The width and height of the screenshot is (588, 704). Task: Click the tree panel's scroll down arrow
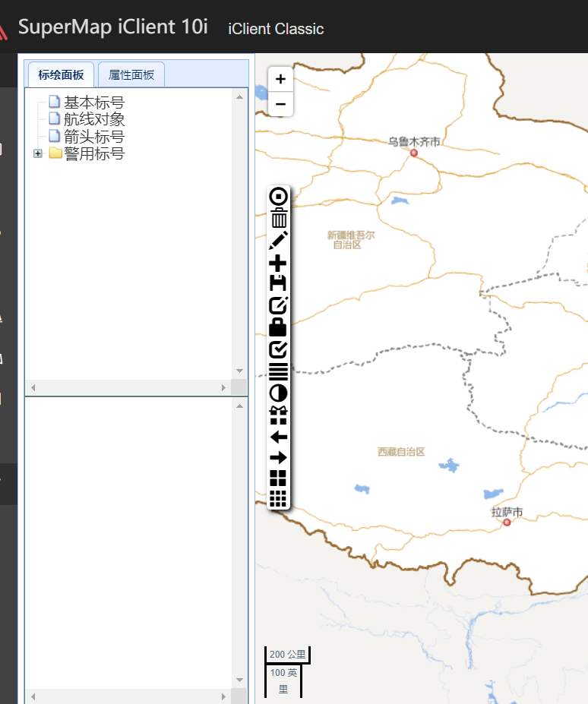pos(239,371)
